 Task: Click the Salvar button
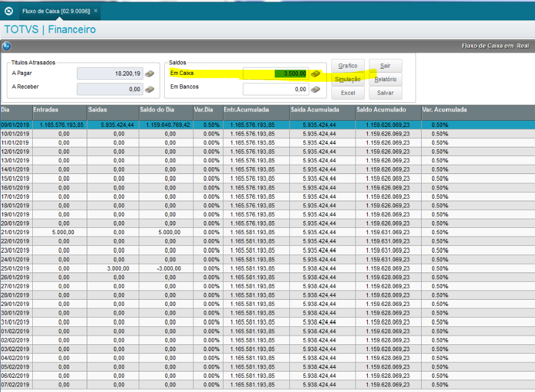point(385,93)
